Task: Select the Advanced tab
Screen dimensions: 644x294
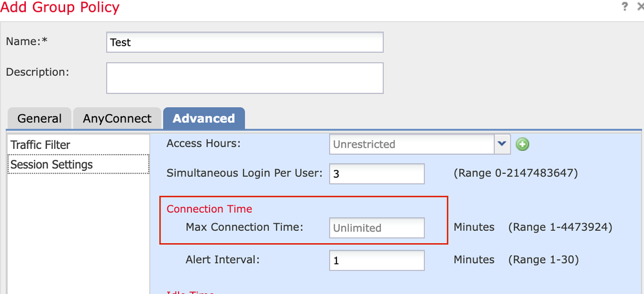Action: (204, 118)
